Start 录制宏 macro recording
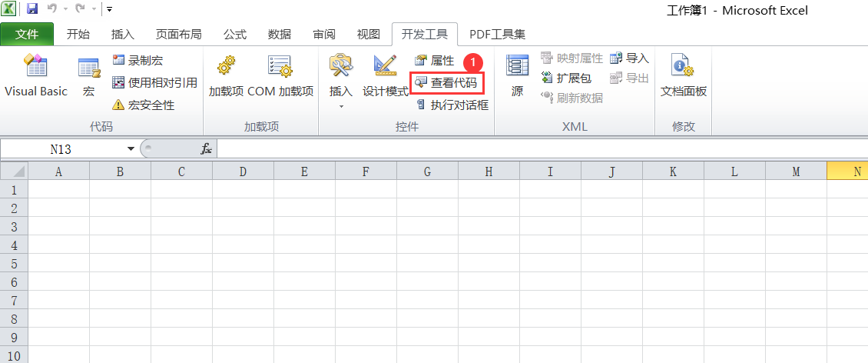 point(137,61)
